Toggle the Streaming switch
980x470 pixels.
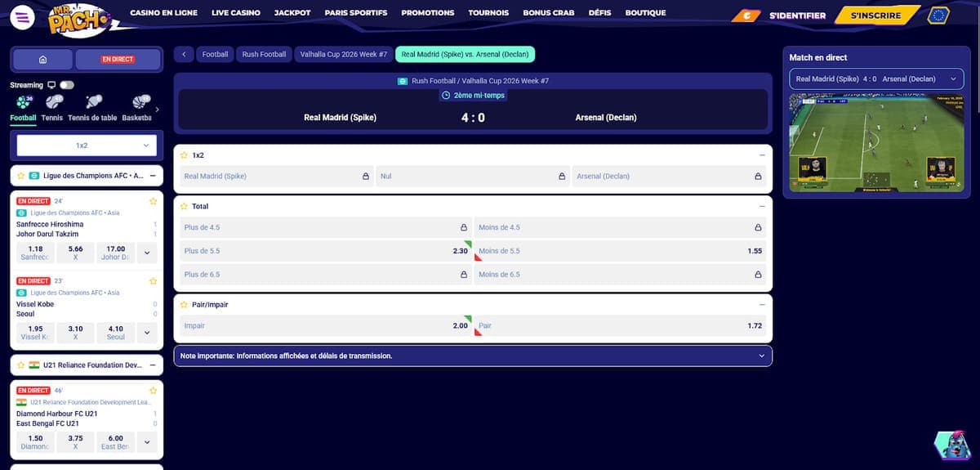tap(67, 85)
